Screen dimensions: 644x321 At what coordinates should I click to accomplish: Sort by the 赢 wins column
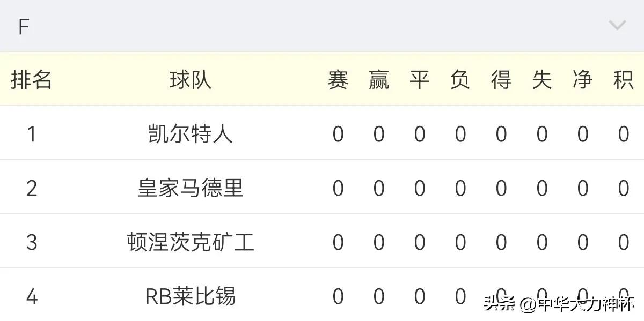(379, 79)
